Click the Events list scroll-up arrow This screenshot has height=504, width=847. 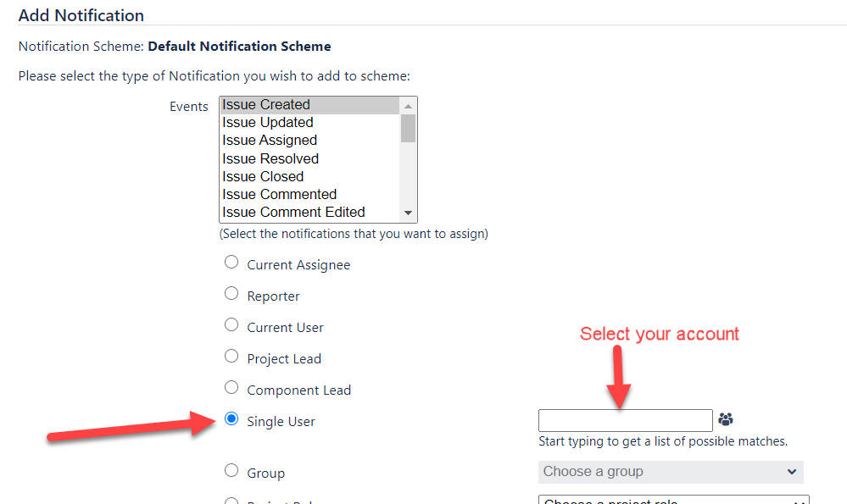pos(408,106)
